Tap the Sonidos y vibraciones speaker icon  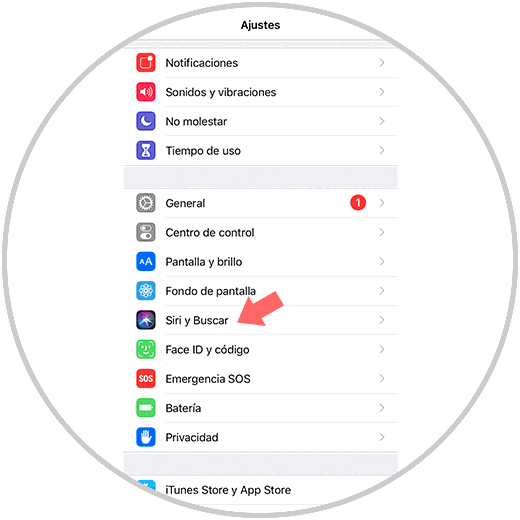[x=146, y=92]
